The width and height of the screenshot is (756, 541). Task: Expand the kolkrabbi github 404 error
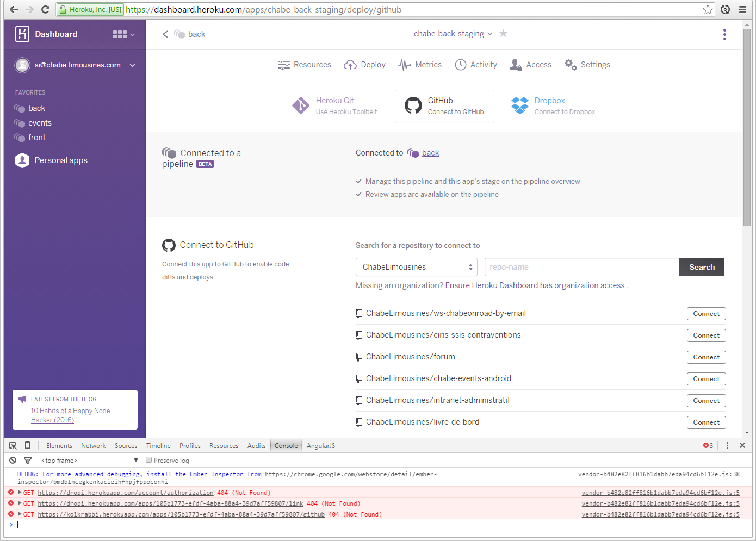coord(20,514)
